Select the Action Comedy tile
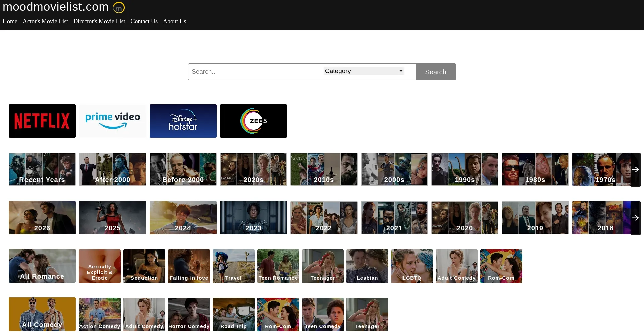The image size is (644, 333). click(x=100, y=315)
